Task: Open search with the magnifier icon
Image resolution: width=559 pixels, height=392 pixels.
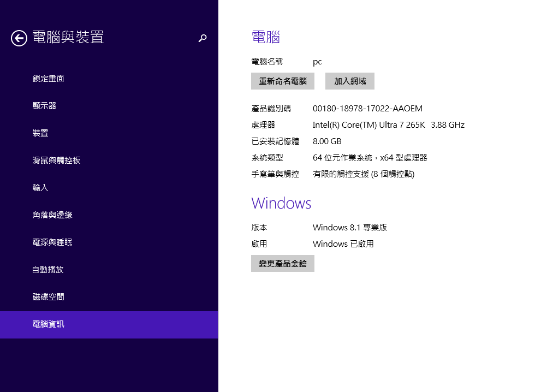Action: [203, 38]
